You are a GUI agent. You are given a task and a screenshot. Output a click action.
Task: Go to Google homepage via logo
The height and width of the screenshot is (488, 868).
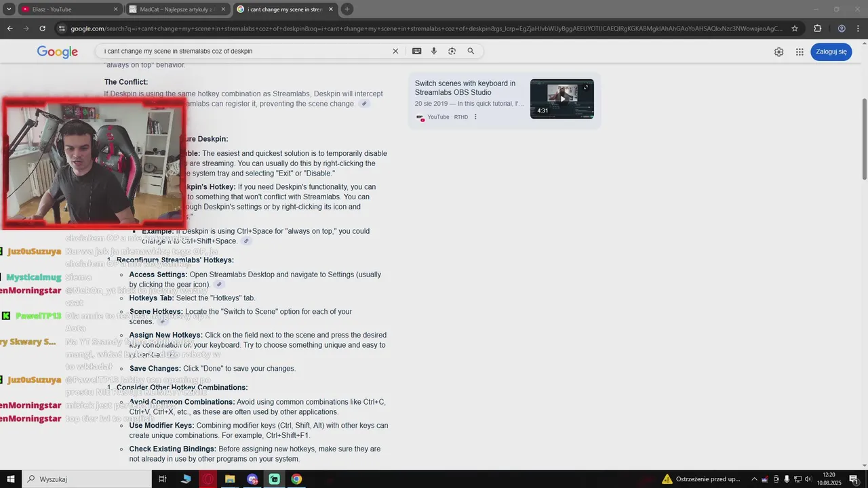pos(58,52)
